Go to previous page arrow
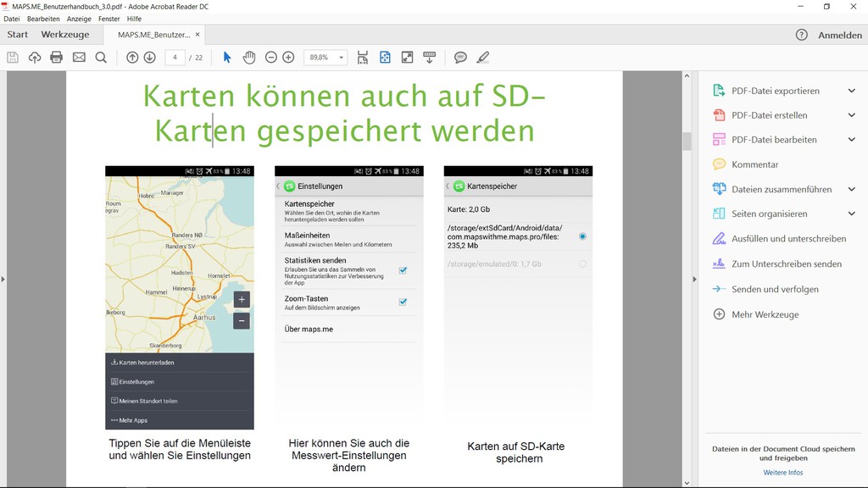 click(132, 57)
